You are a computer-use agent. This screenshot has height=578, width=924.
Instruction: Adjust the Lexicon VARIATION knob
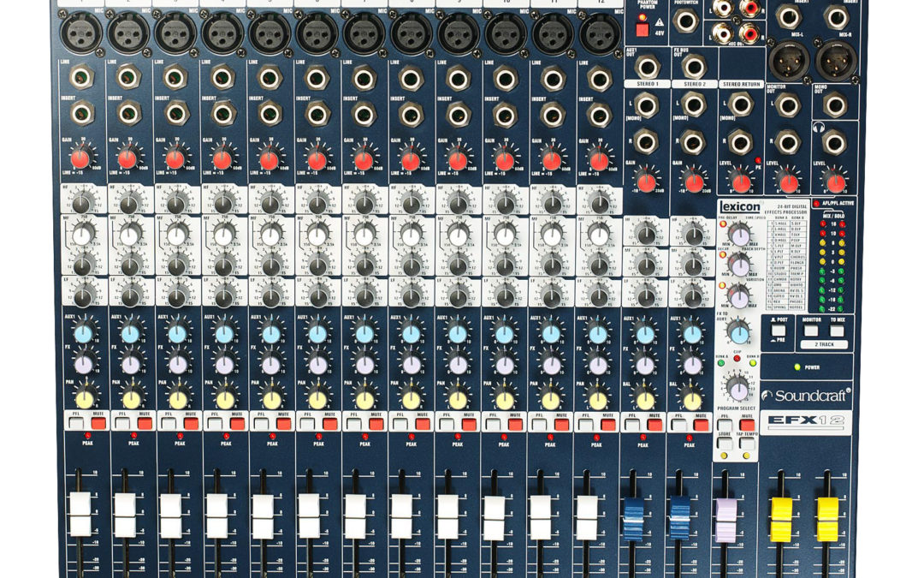pyautogui.click(x=738, y=296)
